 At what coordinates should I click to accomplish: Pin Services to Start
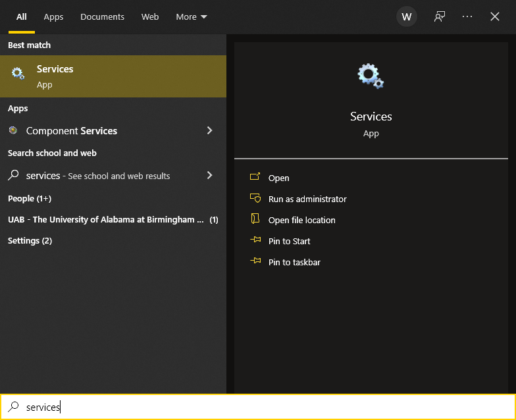(289, 241)
